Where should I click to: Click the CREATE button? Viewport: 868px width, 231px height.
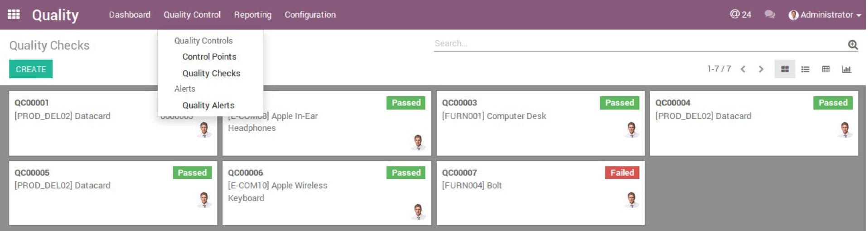[31, 69]
